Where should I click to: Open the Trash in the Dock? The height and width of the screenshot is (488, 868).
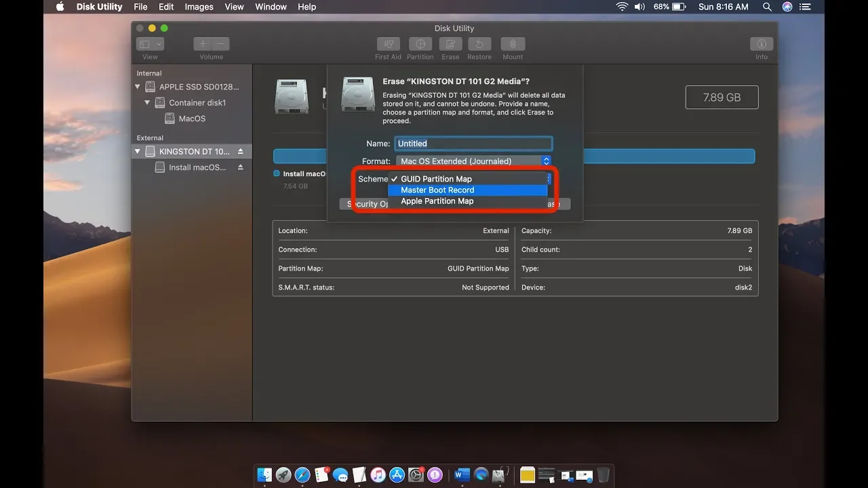click(x=603, y=475)
